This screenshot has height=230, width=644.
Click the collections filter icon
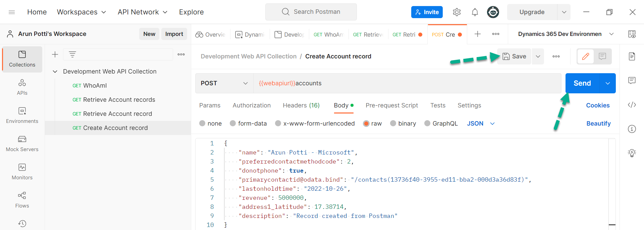click(72, 54)
